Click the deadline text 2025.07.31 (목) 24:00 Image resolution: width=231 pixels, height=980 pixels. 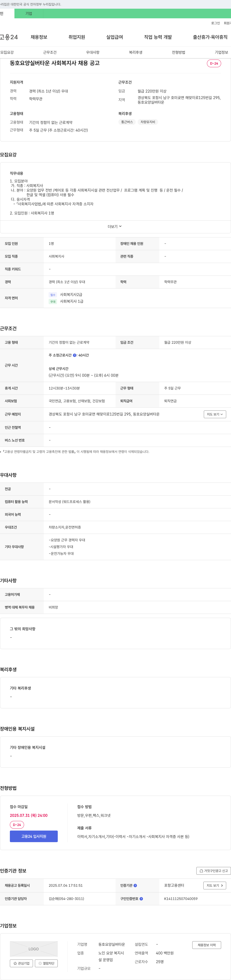point(29,815)
